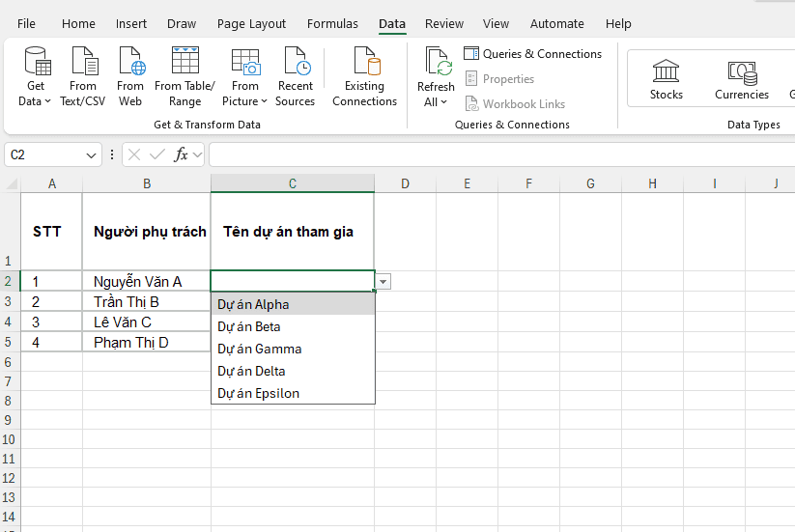Select the STT header cell
Screen dimensions: 795x532
pos(52,232)
